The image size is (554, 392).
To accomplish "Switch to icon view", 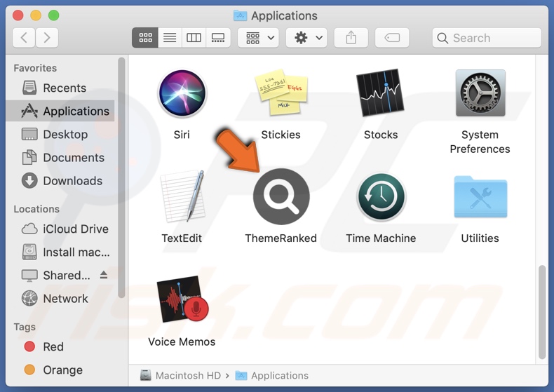I will [145, 37].
